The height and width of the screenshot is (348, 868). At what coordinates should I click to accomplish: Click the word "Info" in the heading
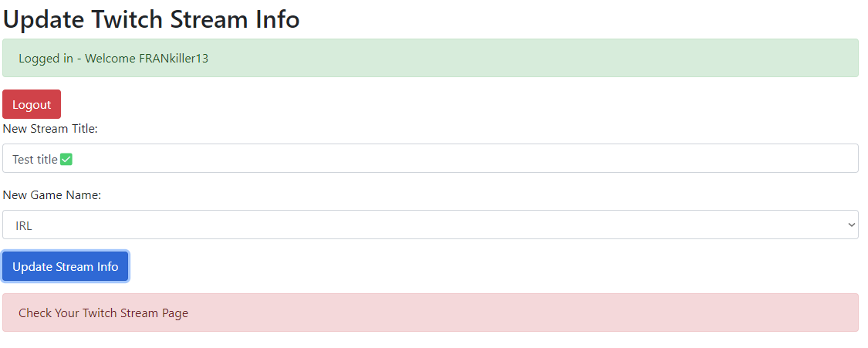coord(278,19)
